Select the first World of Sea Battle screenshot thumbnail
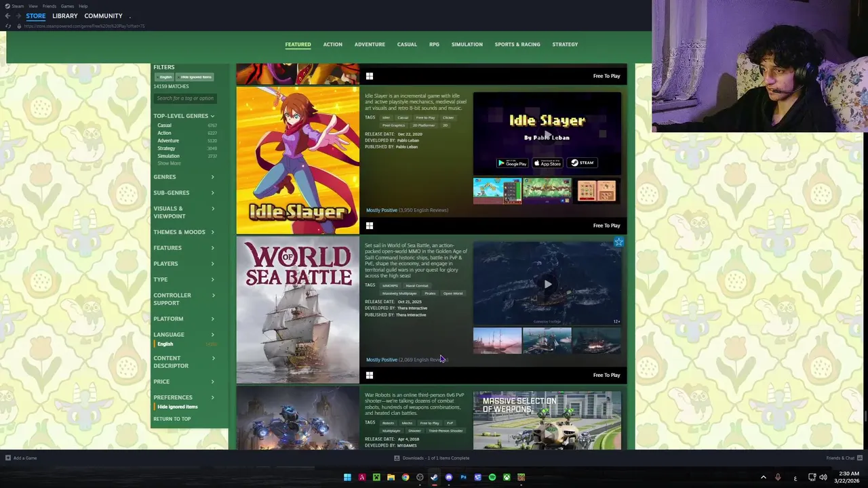 pos(497,341)
